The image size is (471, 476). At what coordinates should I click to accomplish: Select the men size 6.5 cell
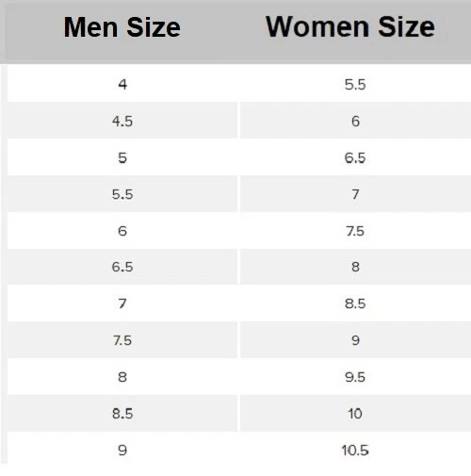tap(122, 267)
